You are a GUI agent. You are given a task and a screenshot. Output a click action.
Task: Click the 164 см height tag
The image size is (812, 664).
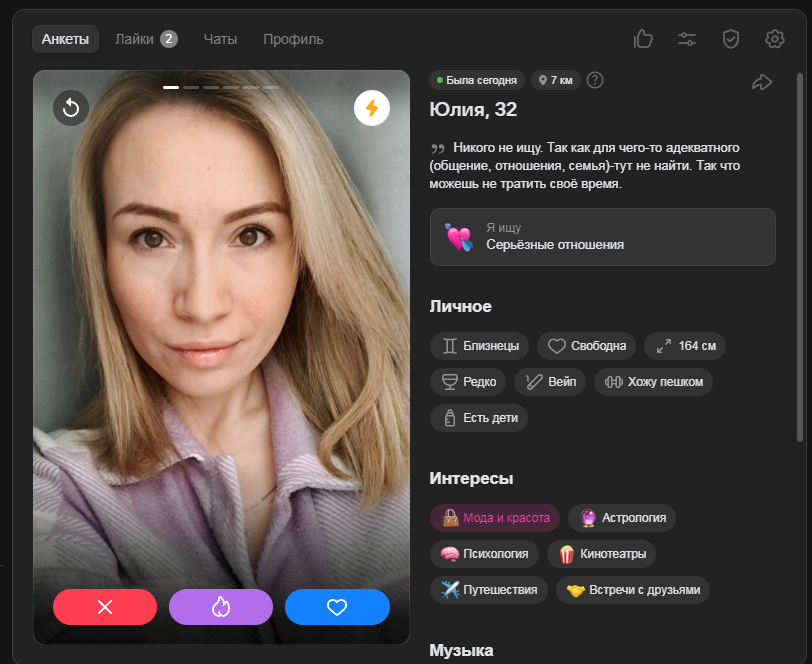(685, 346)
